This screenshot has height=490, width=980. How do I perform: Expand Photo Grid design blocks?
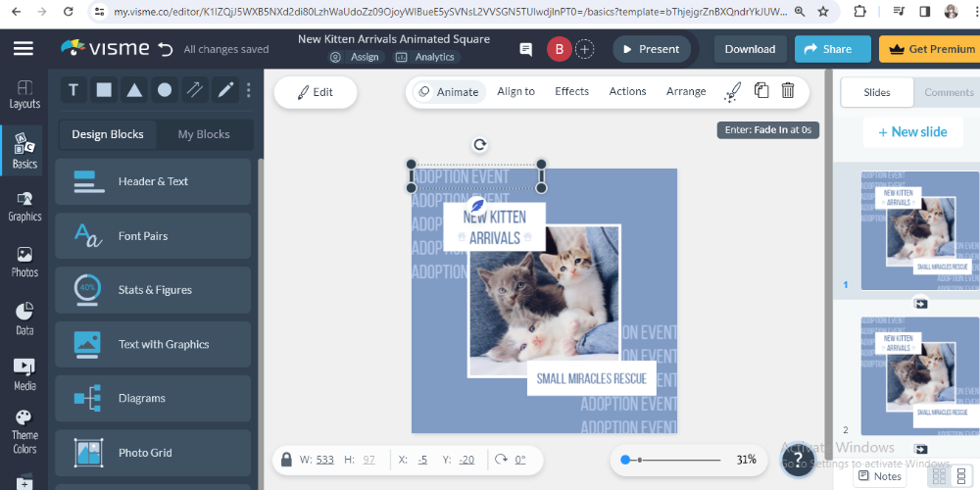(x=153, y=453)
